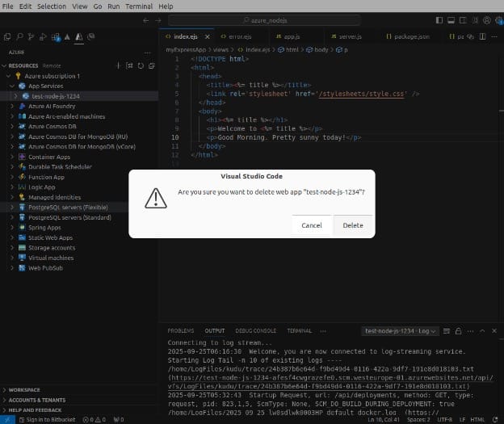
Task: Switch to the Problems panel tab
Action: coord(181,331)
